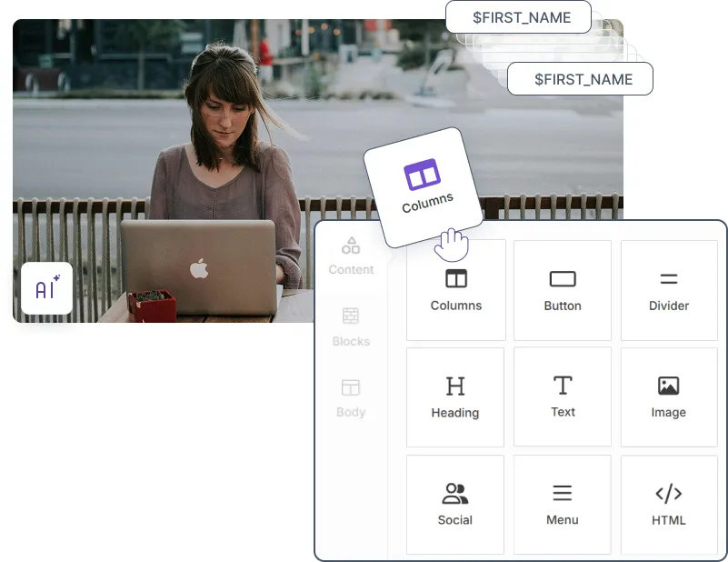
Task: Choose the HTML code block icon
Action: coord(668,494)
